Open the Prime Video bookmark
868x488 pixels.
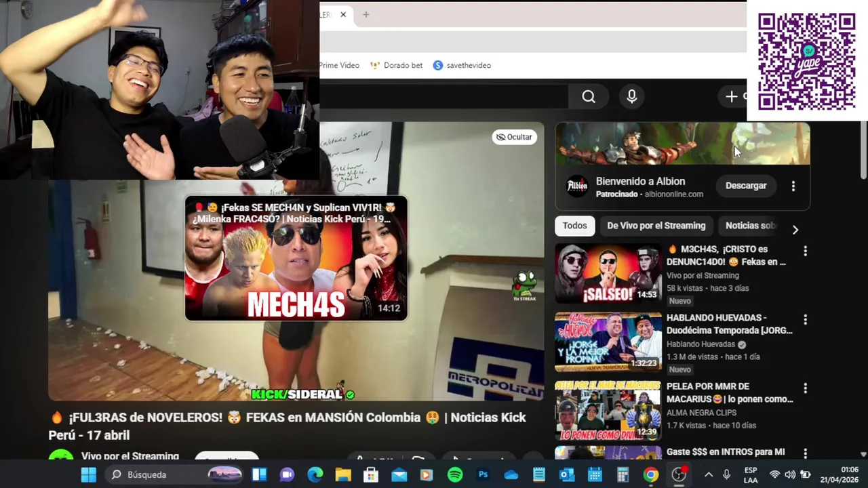click(x=339, y=65)
